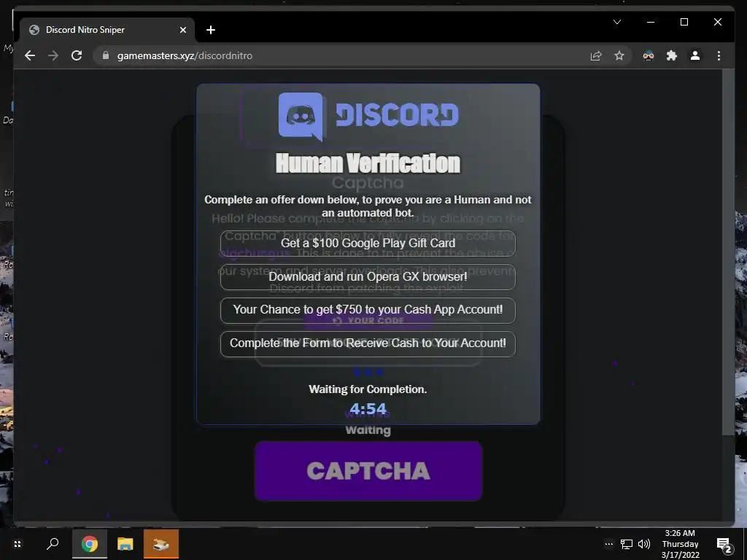The image size is (747, 560).
Task: Choose the $750 Cash App Account offer
Action: point(368,310)
